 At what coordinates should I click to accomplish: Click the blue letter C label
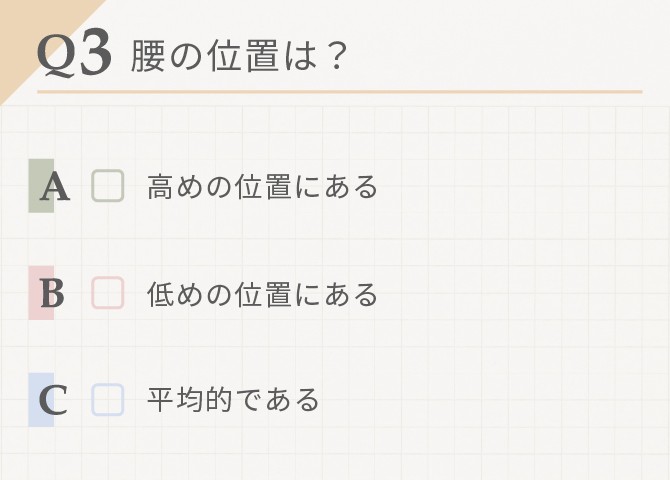coord(53,400)
